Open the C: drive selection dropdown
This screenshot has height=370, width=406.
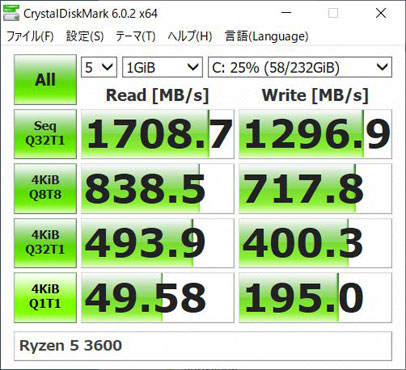point(300,68)
